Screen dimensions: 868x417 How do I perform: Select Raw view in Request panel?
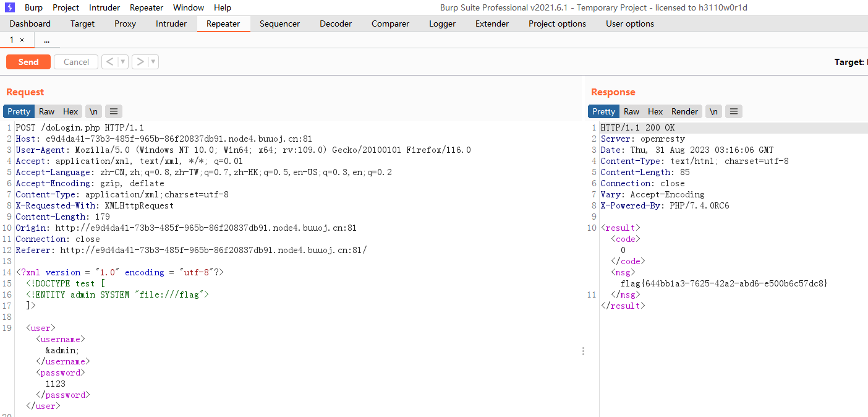pyautogui.click(x=46, y=111)
